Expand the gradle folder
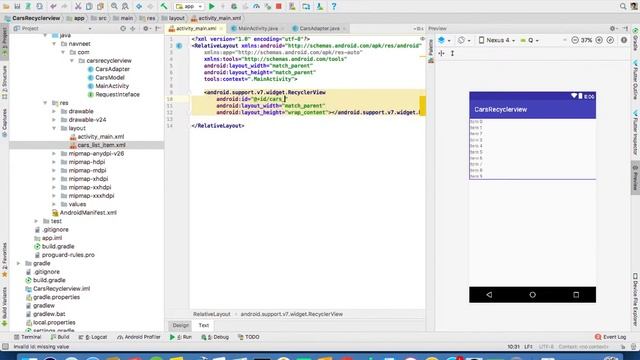This screenshot has height=360, width=640. [18, 263]
